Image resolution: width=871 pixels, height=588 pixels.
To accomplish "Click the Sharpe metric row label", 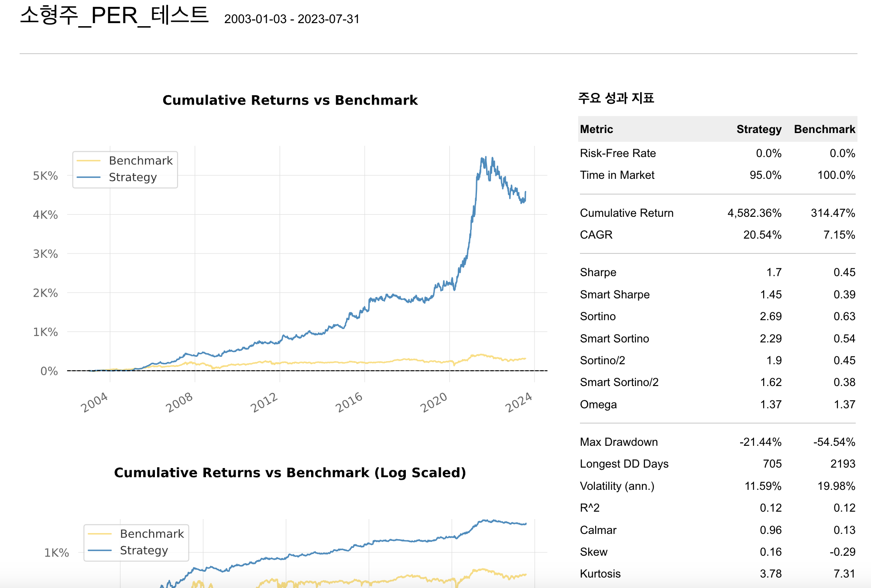I will [598, 272].
